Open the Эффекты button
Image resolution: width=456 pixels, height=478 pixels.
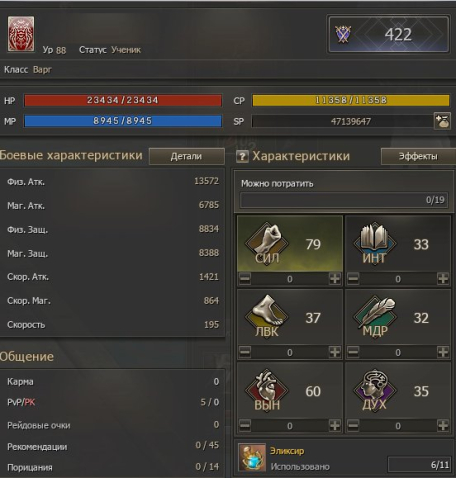pyautogui.click(x=418, y=156)
